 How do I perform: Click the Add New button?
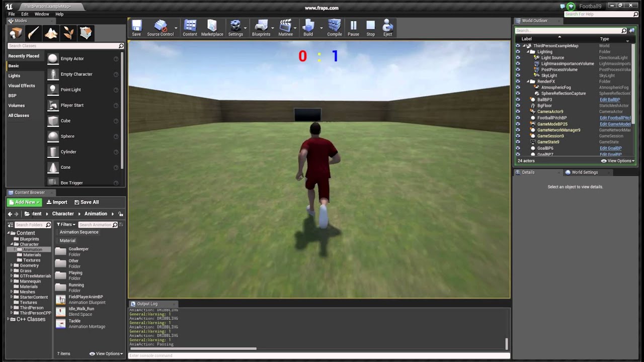[x=24, y=202]
